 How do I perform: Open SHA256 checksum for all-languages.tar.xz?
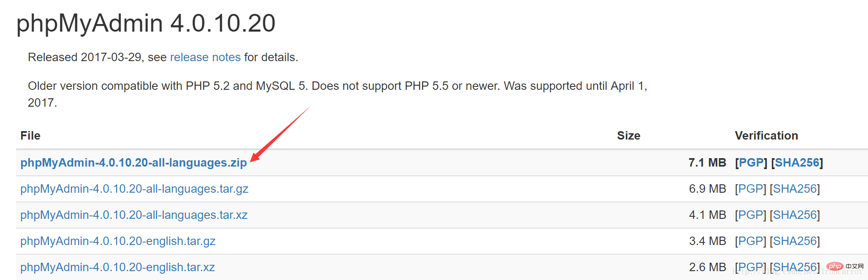[x=795, y=215]
